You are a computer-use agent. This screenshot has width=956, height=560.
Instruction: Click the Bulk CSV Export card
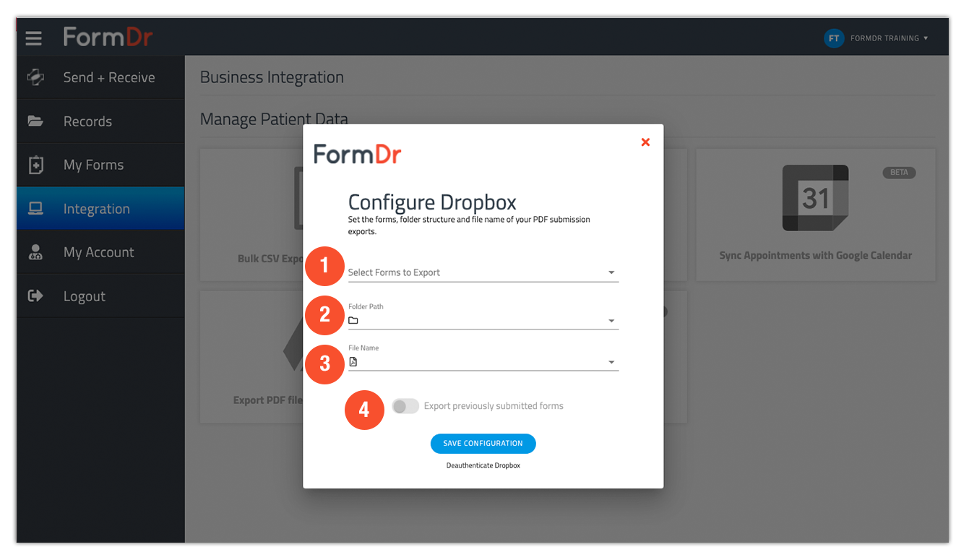coord(251,215)
